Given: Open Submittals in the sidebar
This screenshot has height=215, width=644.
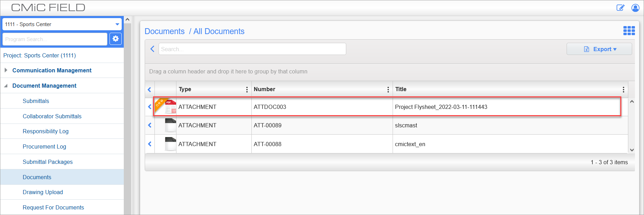Looking at the screenshot, I should pyautogui.click(x=36, y=101).
